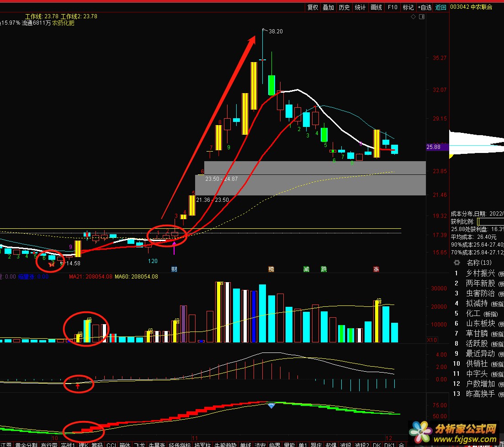Open the 拟减持 sector row
Viewport: 504px width, 447px height.
pos(478,303)
